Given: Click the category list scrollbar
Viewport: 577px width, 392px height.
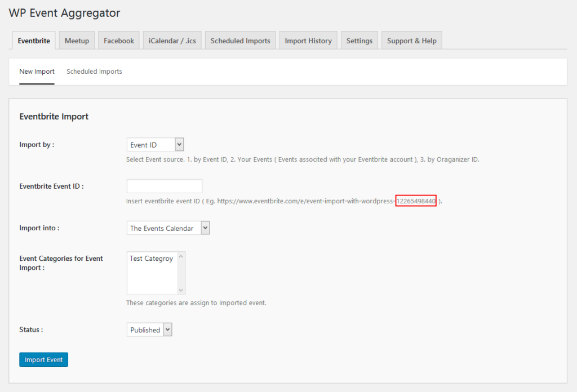Looking at the screenshot, I should [181, 273].
